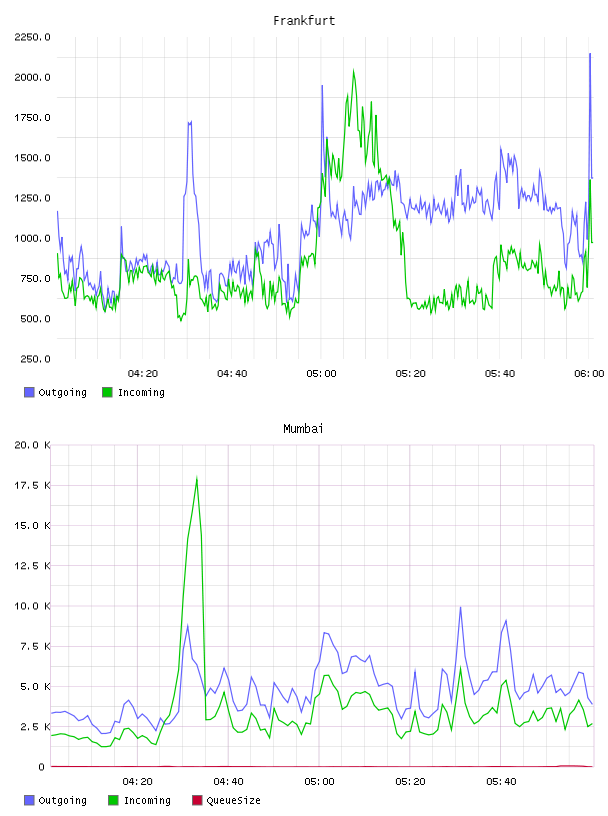The height and width of the screenshot is (816, 608).
Task: Click the blue Outgoing swatch in Frankfurt legend
Action: tap(29, 392)
